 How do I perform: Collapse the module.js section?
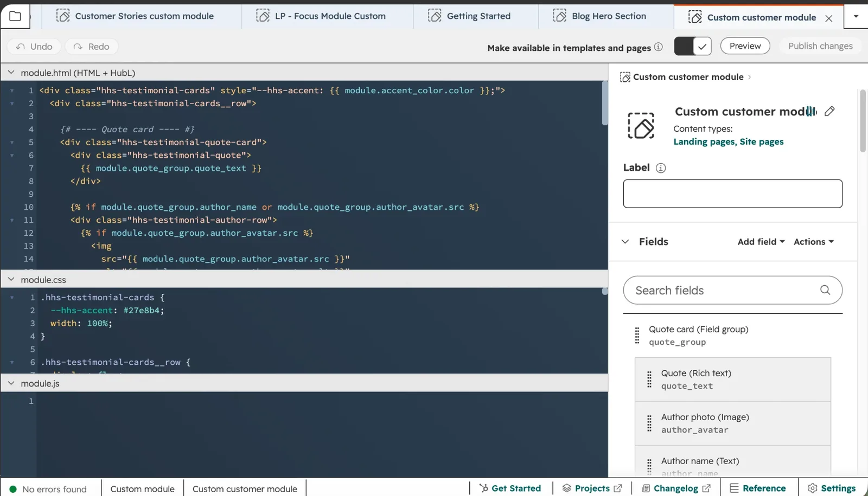pyautogui.click(x=11, y=383)
